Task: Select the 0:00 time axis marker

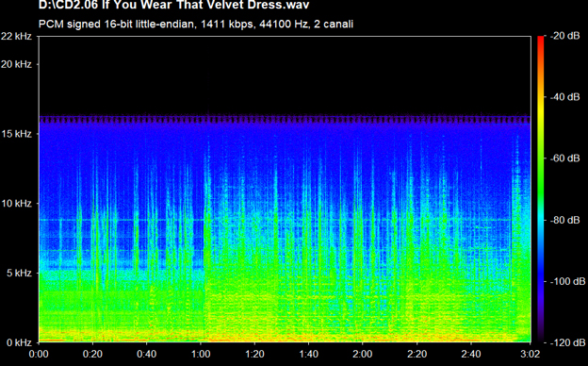Action: pos(39,354)
